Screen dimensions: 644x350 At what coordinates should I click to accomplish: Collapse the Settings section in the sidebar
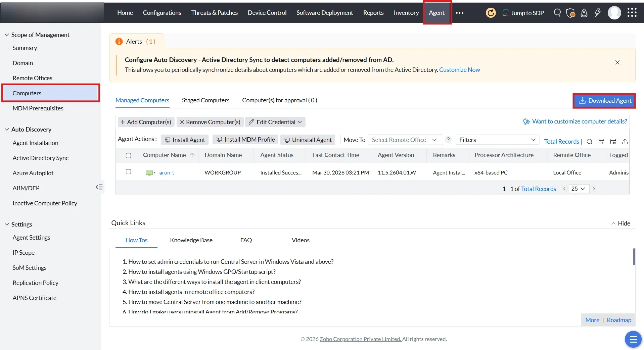click(7, 224)
